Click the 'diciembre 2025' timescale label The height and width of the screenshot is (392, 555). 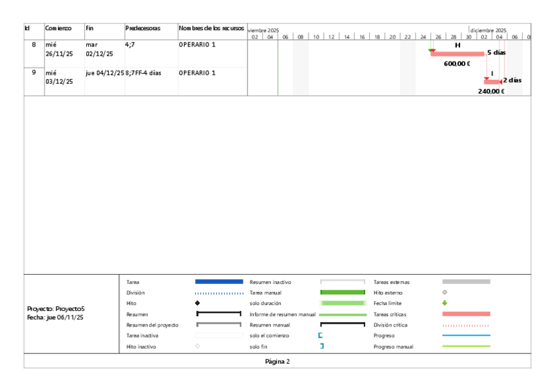tap(488, 30)
